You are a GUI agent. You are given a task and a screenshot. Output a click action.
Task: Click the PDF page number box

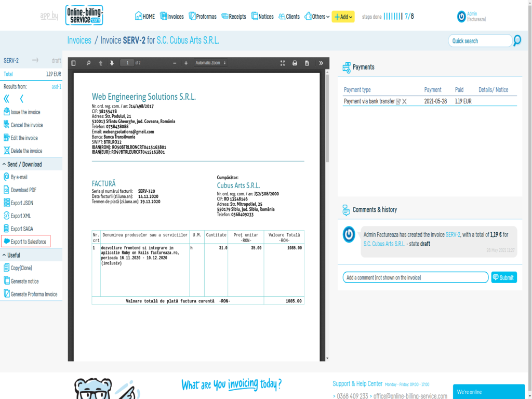tap(127, 63)
